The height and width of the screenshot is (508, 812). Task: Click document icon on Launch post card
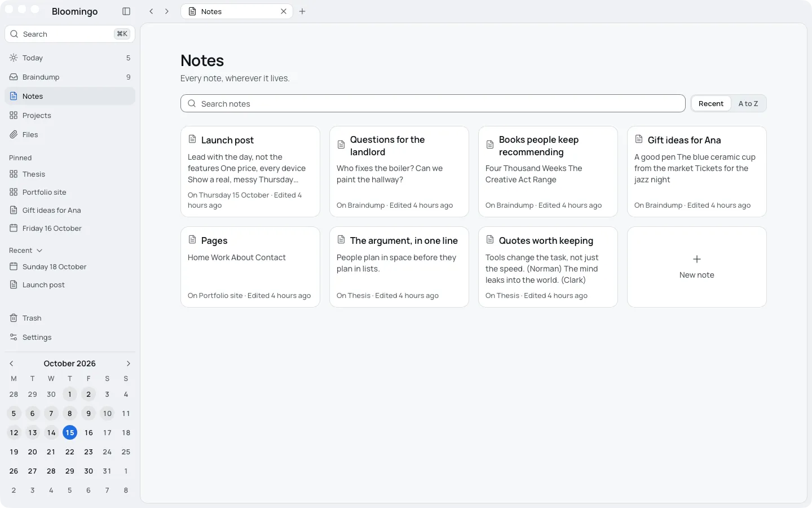[192, 139]
